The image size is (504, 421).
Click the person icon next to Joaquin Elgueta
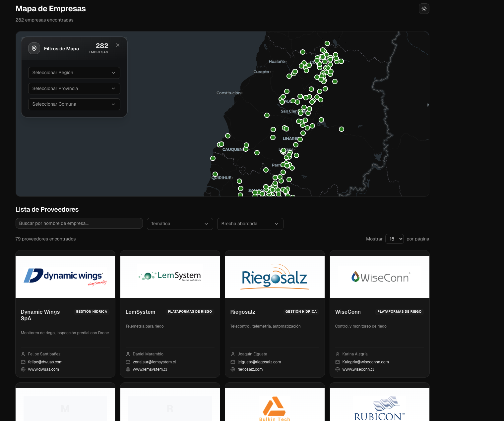[233, 354]
